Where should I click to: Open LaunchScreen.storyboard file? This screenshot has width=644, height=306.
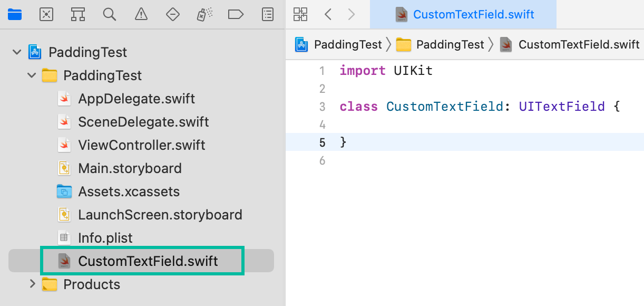160,215
